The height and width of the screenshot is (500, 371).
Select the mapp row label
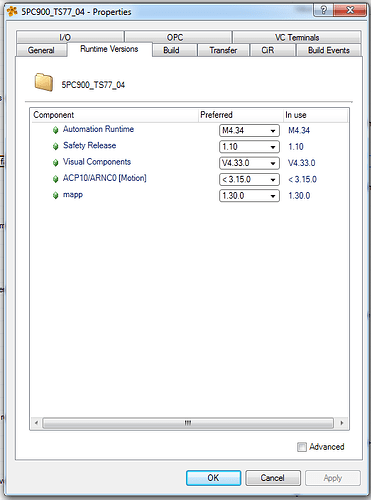[73, 195]
